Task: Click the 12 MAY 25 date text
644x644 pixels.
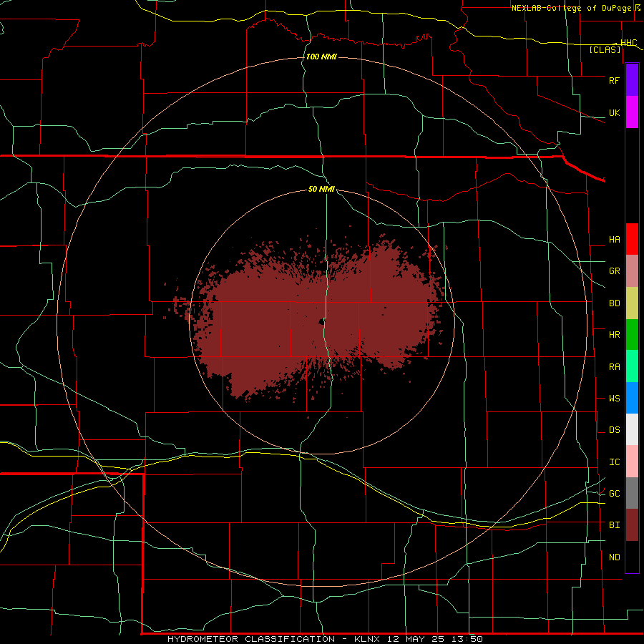Action: (416, 639)
